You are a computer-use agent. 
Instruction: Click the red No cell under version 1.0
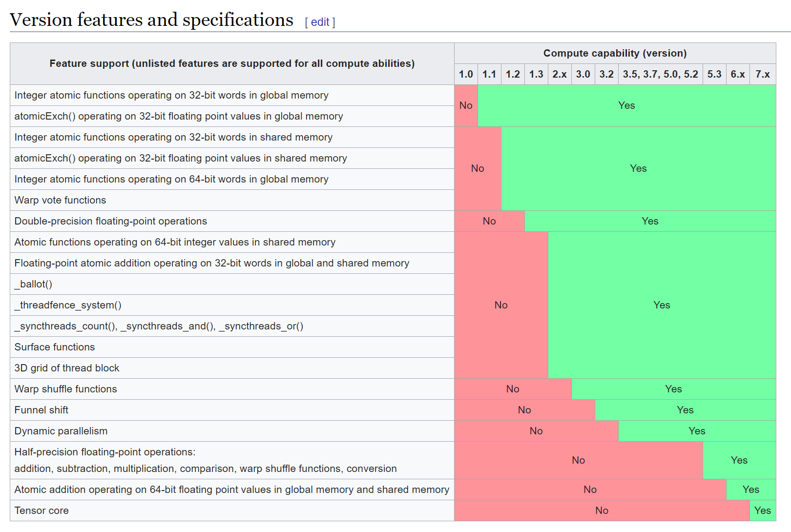[x=466, y=105]
